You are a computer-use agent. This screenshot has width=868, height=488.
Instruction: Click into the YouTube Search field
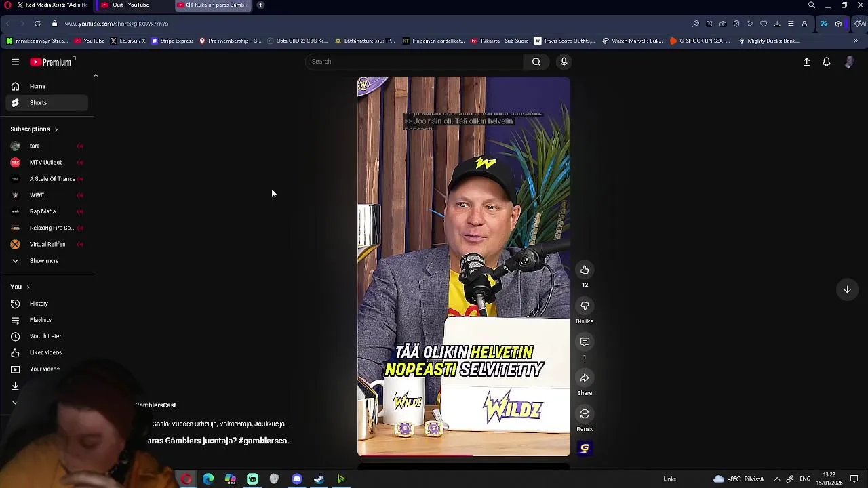pos(414,62)
